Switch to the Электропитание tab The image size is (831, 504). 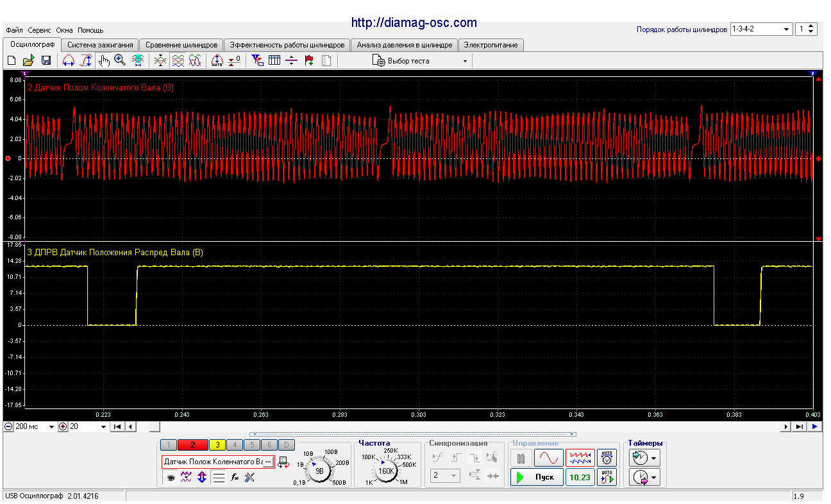pos(491,45)
